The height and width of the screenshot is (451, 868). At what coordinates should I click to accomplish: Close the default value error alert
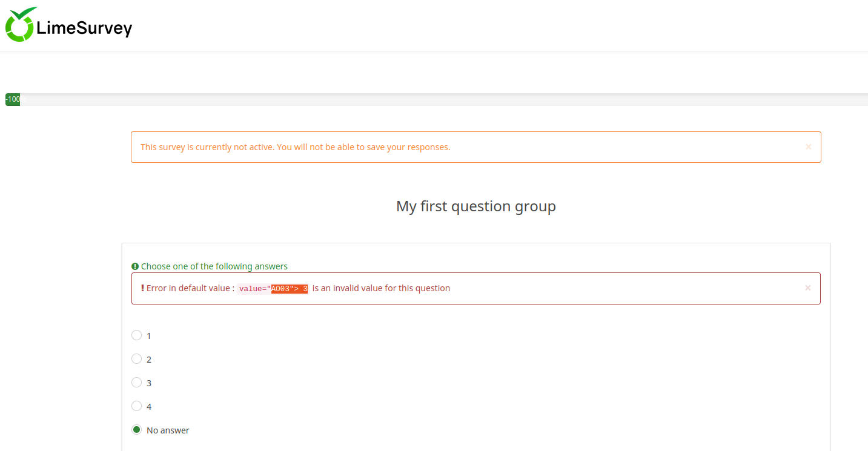[807, 288]
